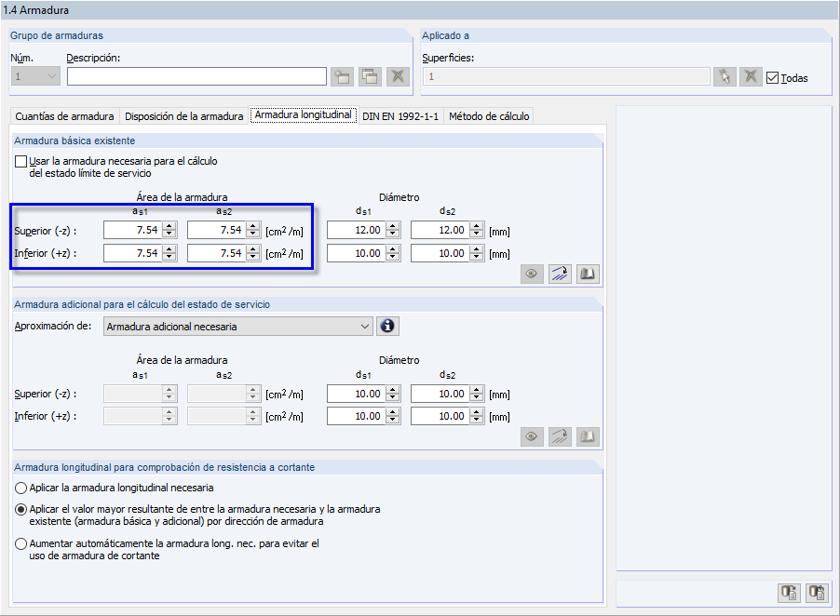Decrease additional Superior ds2 diameter
The width and height of the screenshot is (840, 616).
coord(477,398)
